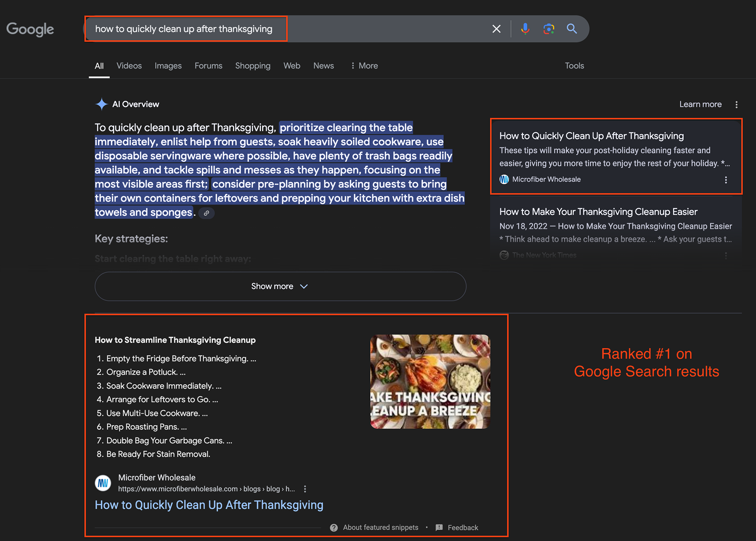The width and height of the screenshot is (756, 541).
Task: Expand AI Overview with Show more
Action: [x=280, y=286]
